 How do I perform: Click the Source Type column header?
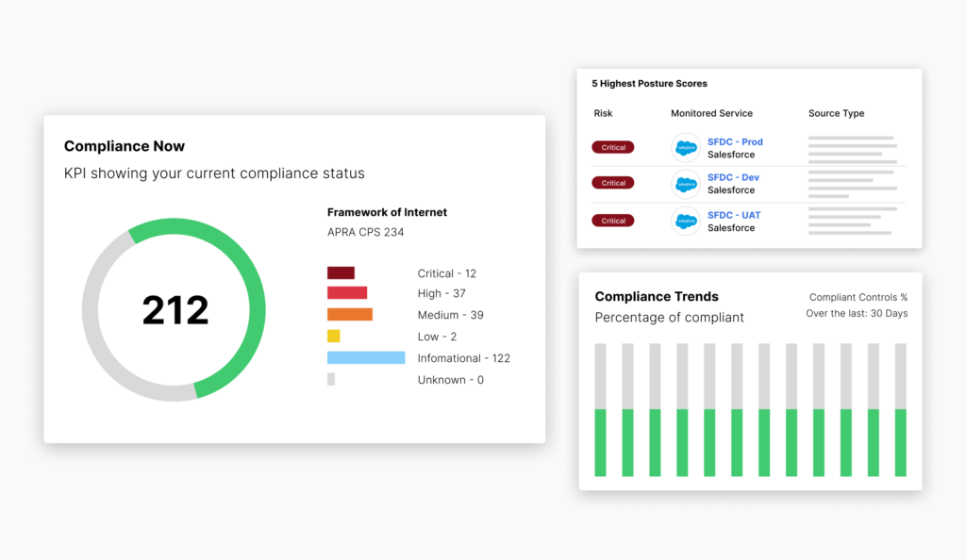[836, 113]
